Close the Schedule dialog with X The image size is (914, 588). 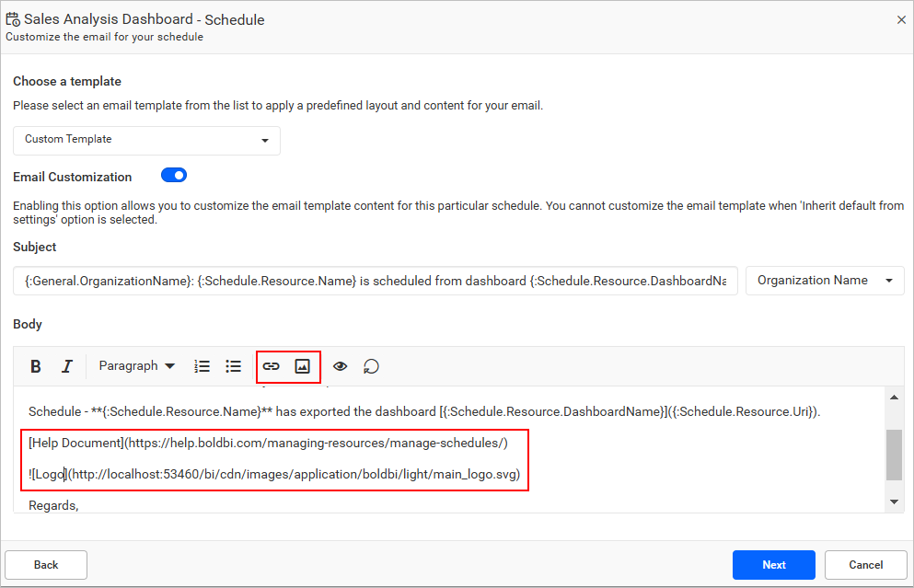[x=901, y=19]
